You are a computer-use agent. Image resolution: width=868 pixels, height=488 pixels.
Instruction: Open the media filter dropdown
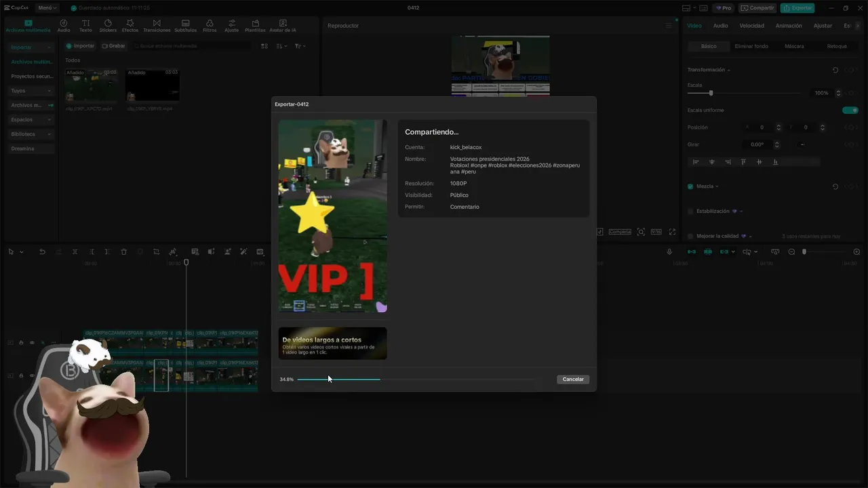click(300, 46)
